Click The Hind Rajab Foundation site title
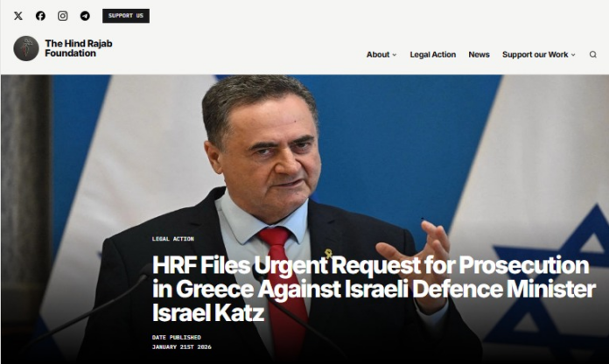The image size is (609, 364). pyautogui.click(x=79, y=48)
